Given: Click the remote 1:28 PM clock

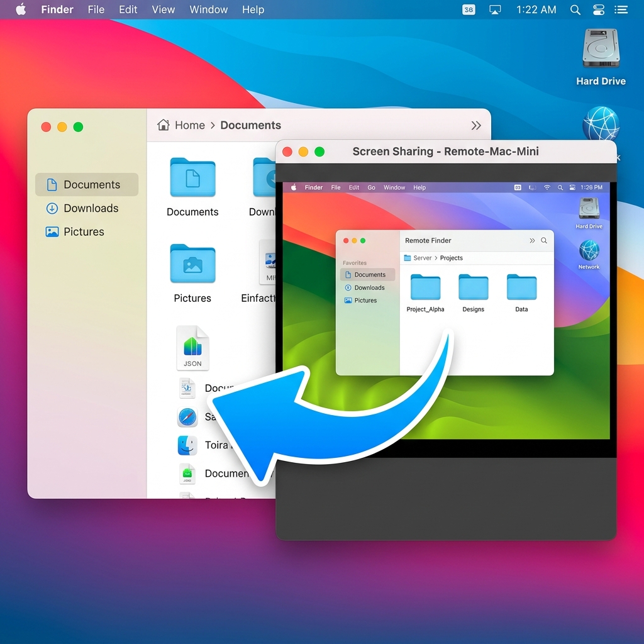Looking at the screenshot, I should click(591, 187).
